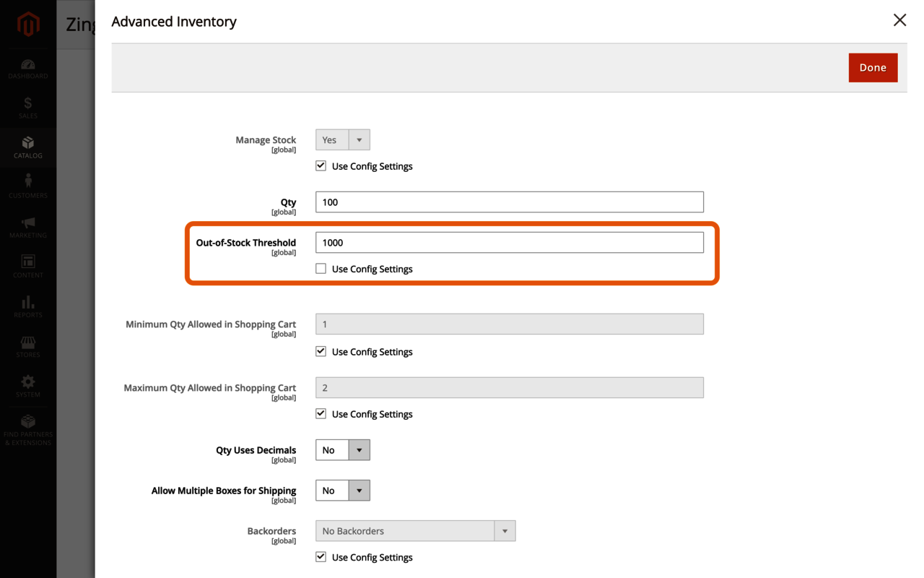924x578 pixels.
Task: Click the Magento logo icon
Action: coord(28,25)
